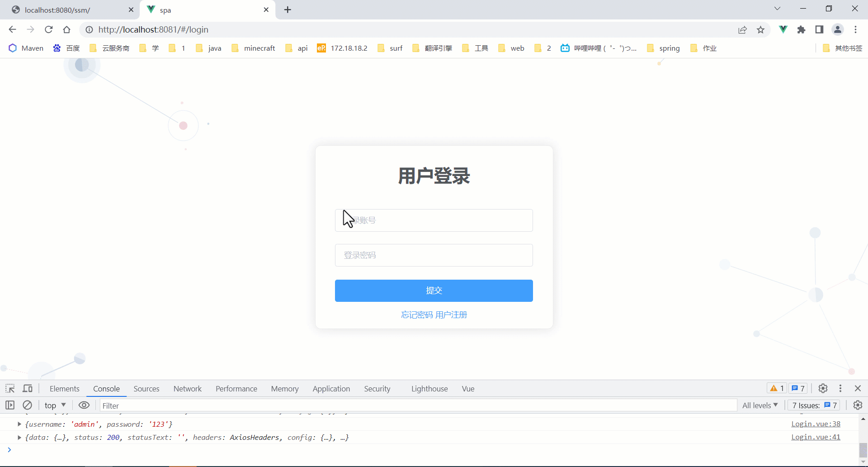Reload the current page
The image size is (868, 467).
point(49,29)
